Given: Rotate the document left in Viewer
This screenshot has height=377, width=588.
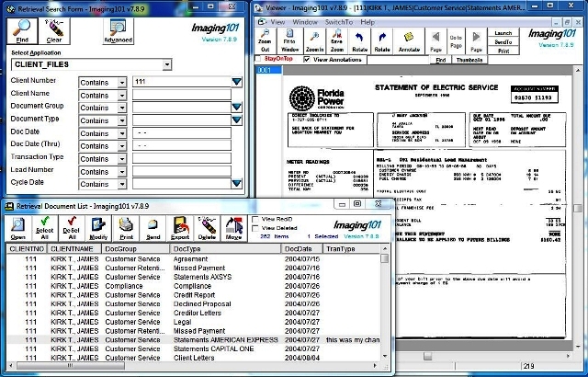Looking at the screenshot, I should [x=359, y=41].
